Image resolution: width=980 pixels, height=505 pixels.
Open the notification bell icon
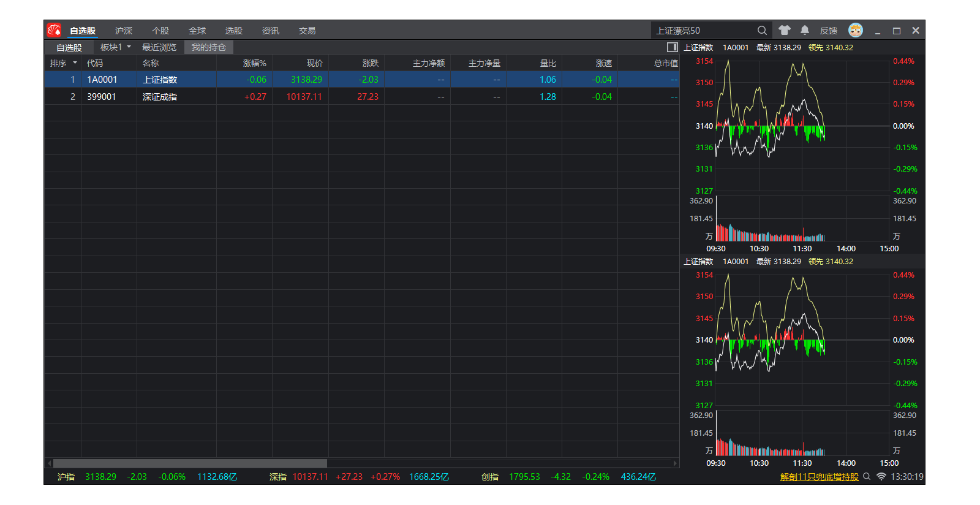tap(805, 30)
